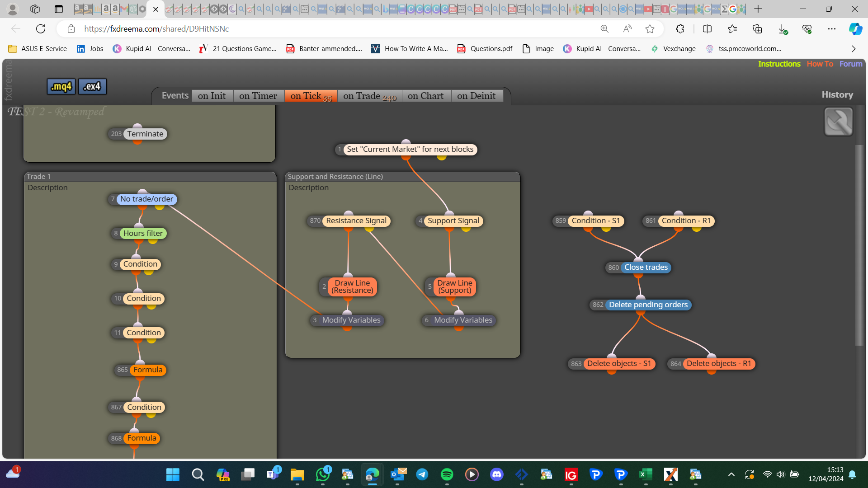Download the .ex4 compiled file
This screenshot has width=868, height=488.
pyautogui.click(x=92, y=86)
